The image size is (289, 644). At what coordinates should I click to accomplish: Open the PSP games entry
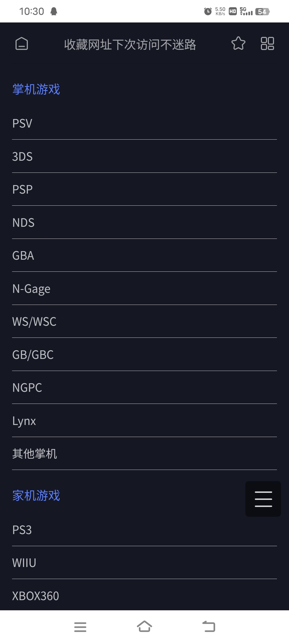point(144,189)
